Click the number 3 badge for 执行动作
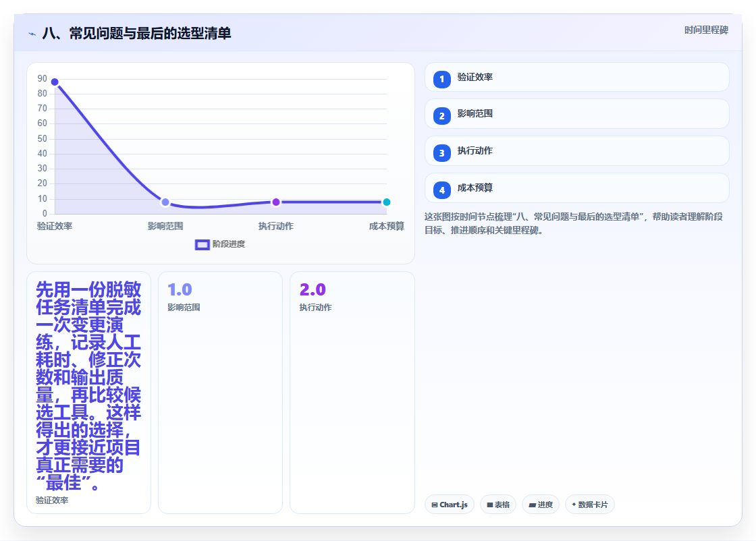Viewport: 756px width, 541px height. (x=441, y=153)
